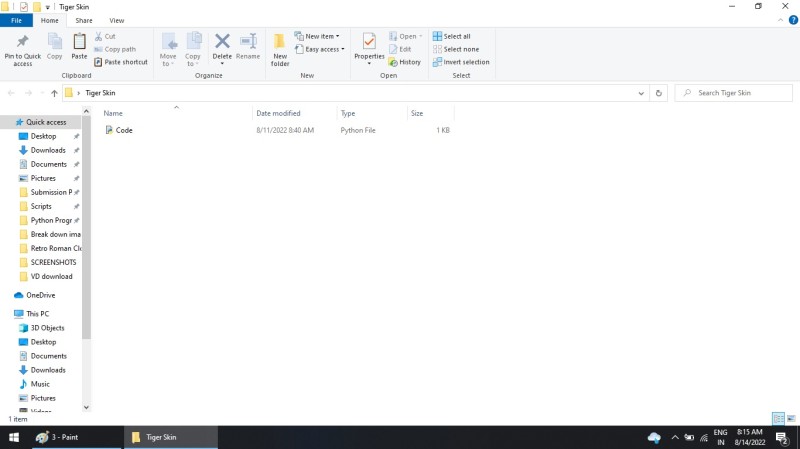800x449 pixels.
Task: Click Paste shortcut in ribbon
Action: tap(121, 62)
